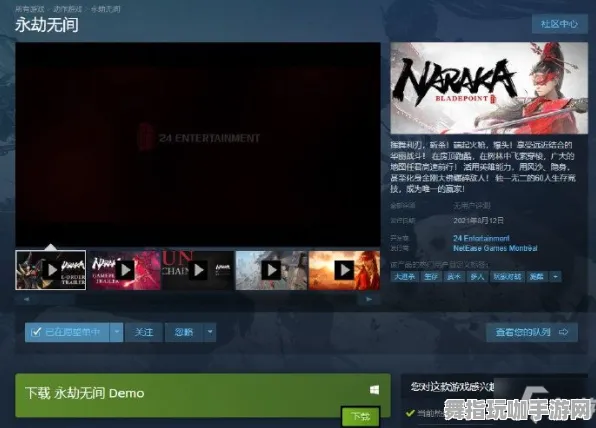Play the snowy landscape trailer thumbnail
The height and width of the screenshot is (428, 596).
(x=271, y=270)
